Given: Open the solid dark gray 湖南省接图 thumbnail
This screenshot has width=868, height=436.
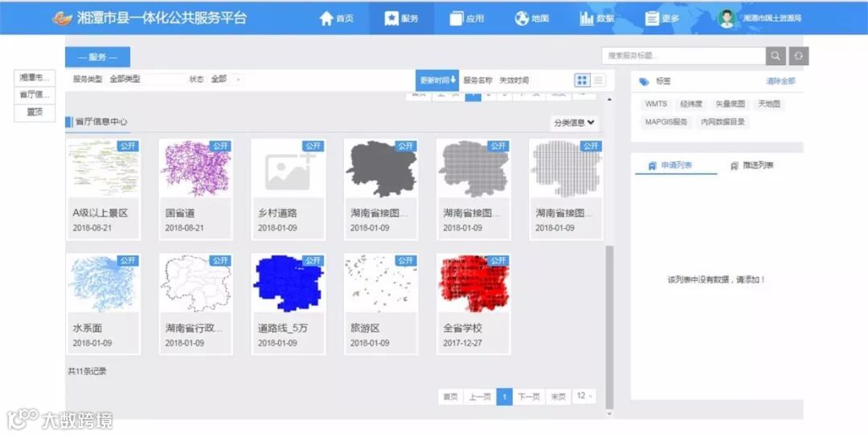Looking at the screenshot, I should click(x=381, y=168).
